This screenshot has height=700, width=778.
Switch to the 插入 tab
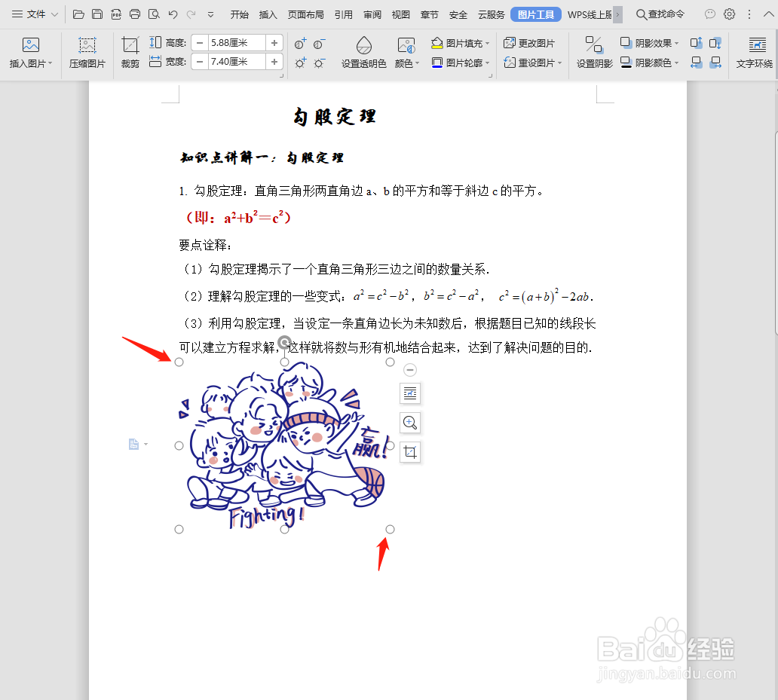coord(268,15)
